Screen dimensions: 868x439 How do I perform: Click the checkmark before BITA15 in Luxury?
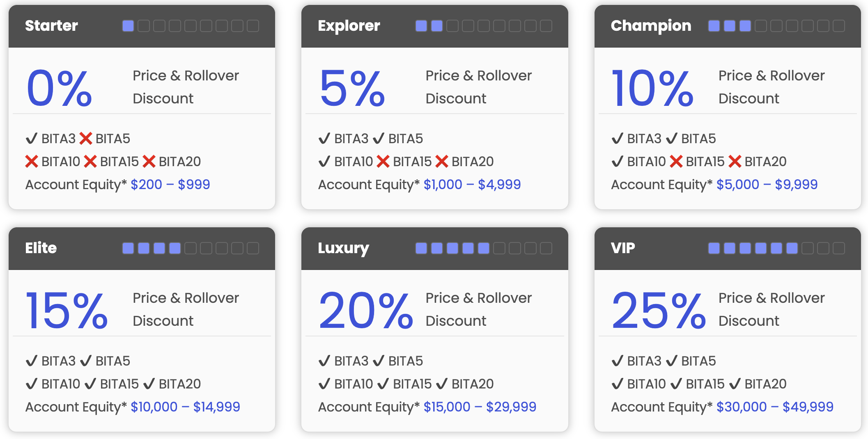[383, 384]
